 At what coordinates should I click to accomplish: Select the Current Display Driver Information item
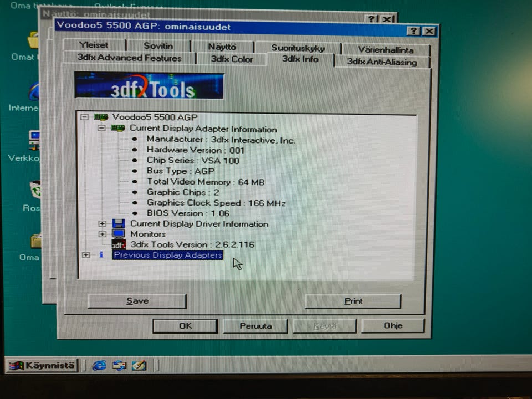coord(199,224)
